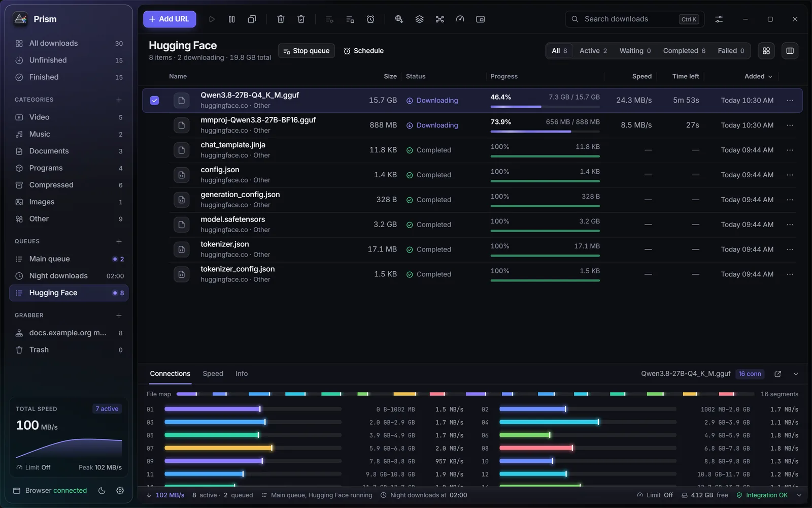The height and width of the screenshot is (508, 812).
Task: Click the segment 07 yellow connection bar
Action: 253,449
